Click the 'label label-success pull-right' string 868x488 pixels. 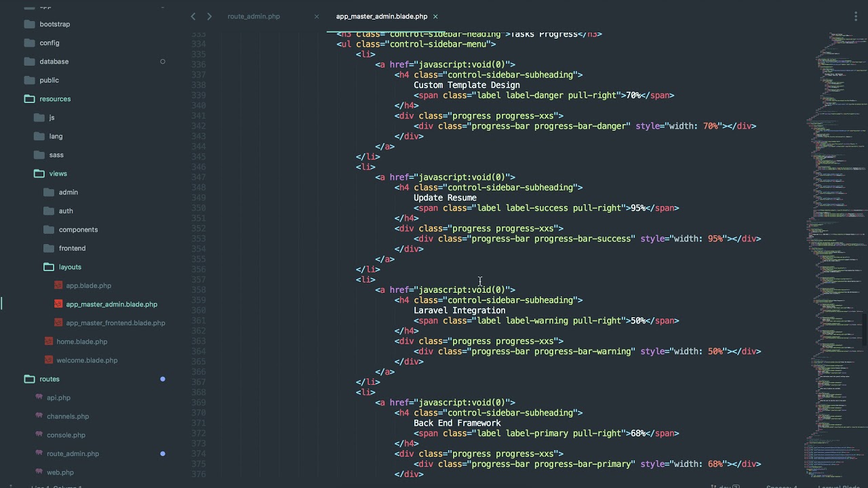(x=549, y=208)
